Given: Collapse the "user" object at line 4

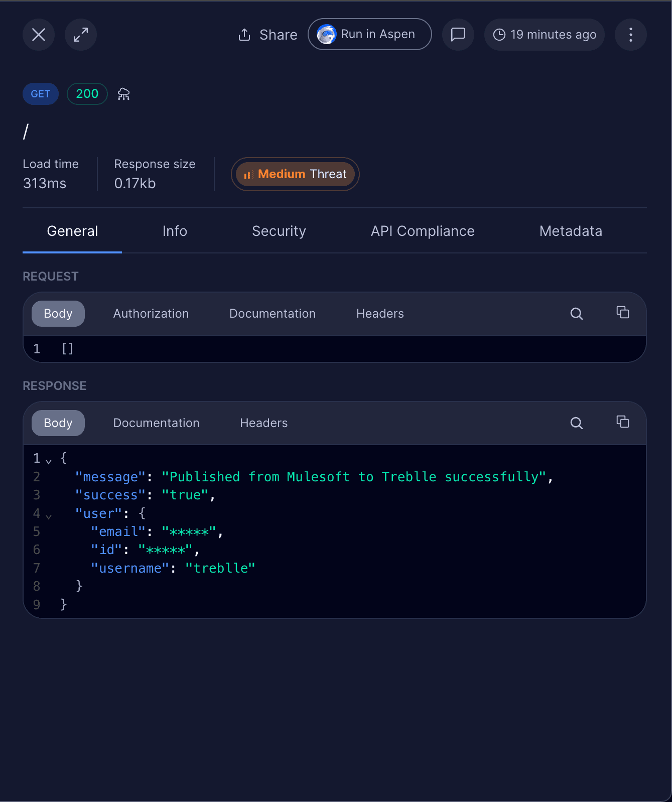Looking at the screenshot, I should [x=49, y=516].
